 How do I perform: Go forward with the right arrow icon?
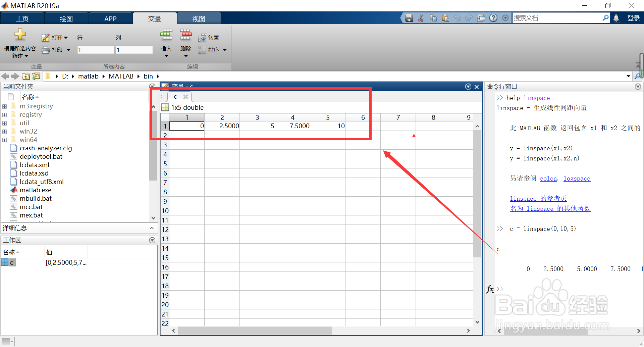pyautogui.click(x=15, y=76)
